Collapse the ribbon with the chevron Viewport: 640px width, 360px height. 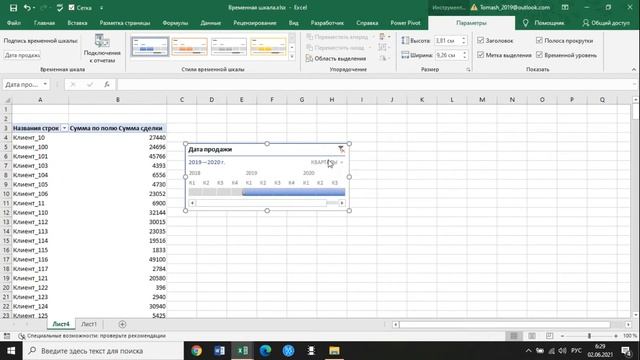633,70
